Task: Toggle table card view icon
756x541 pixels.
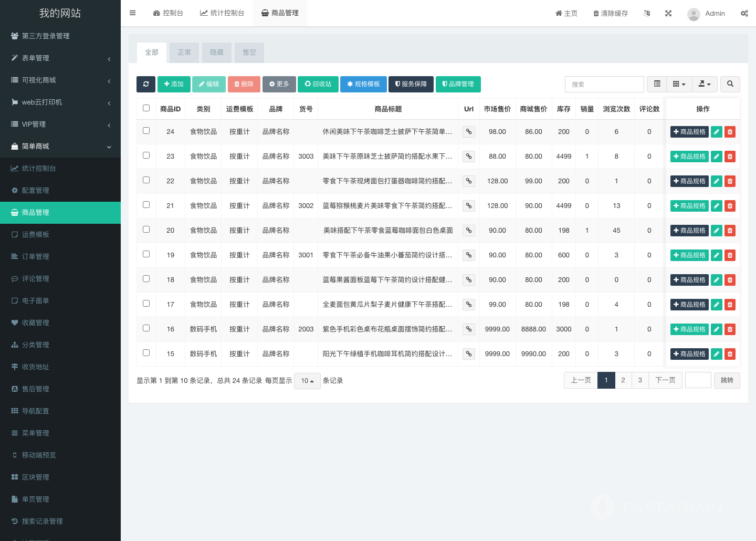Action: click(x=657, y=84)
